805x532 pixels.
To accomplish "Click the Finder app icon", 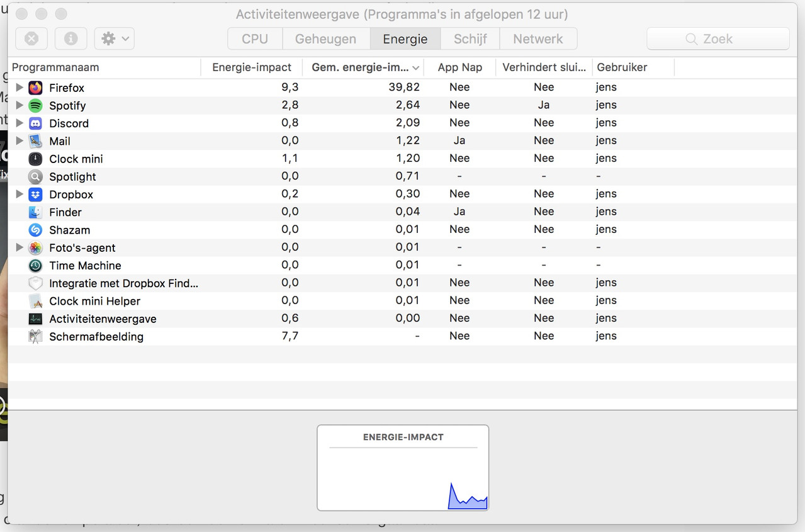I will pos(35,212).
